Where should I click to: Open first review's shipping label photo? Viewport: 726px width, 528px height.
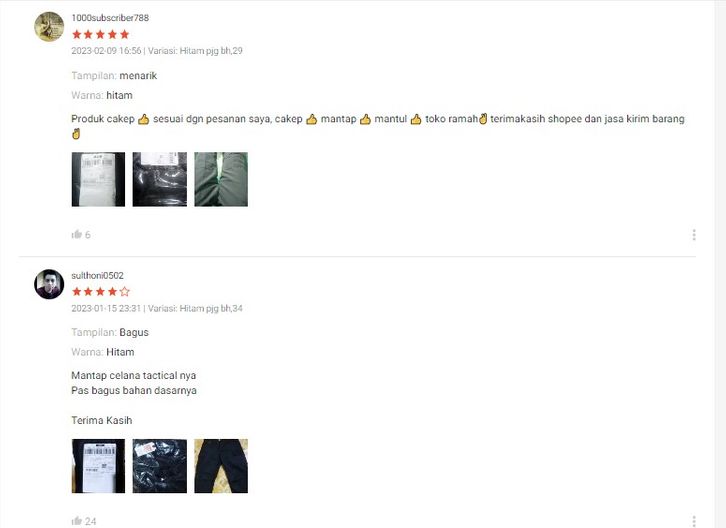click(x=98, y=179)
